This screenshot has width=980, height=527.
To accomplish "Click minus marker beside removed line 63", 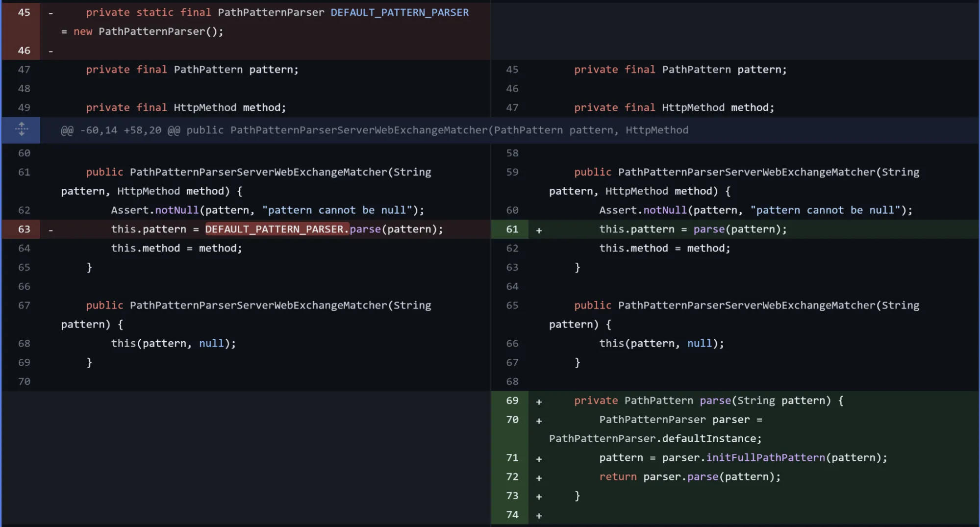I will [x=50, y=229].
